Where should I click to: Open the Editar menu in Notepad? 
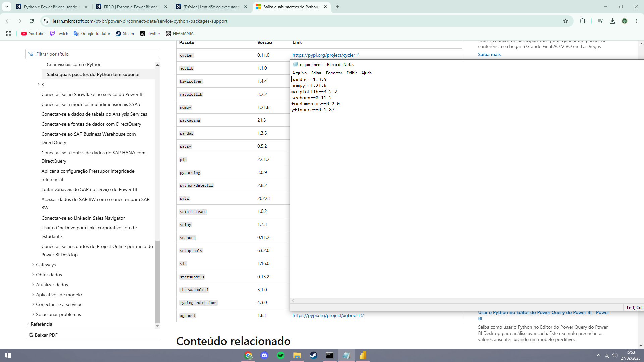coord(316,73)
